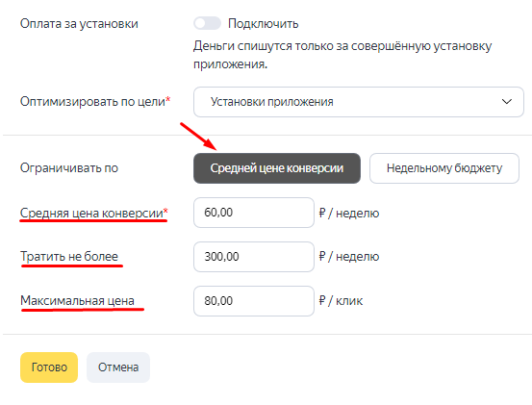Click the Отмена button
Screen dimensions: 532x405
coord(118,367)
